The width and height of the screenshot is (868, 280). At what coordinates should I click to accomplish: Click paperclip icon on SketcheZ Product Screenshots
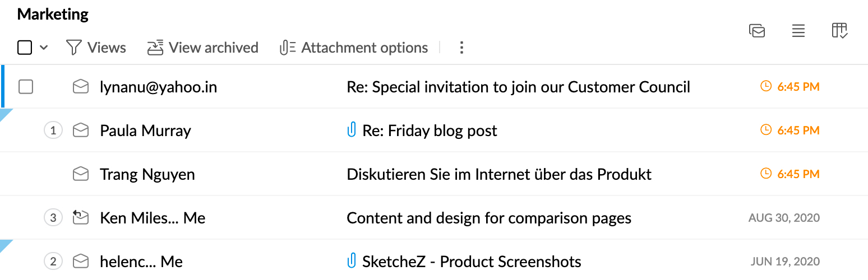click(352, 261)
